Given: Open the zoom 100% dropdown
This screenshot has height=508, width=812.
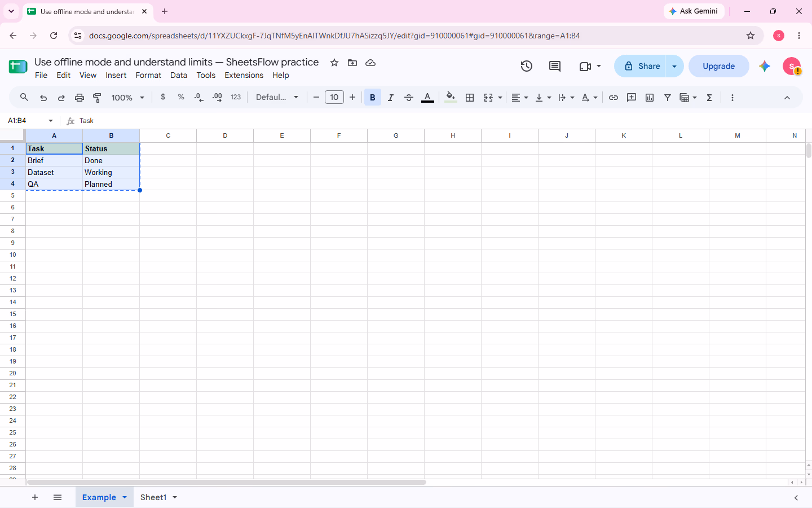Looking at the screenshot, I should [x=128, y=98].
